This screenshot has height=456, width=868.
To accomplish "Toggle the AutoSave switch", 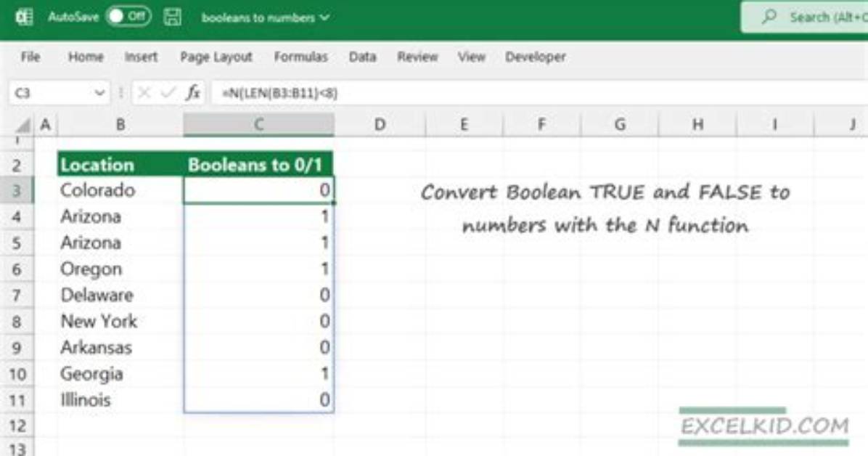I will click(x=129, y=17).
